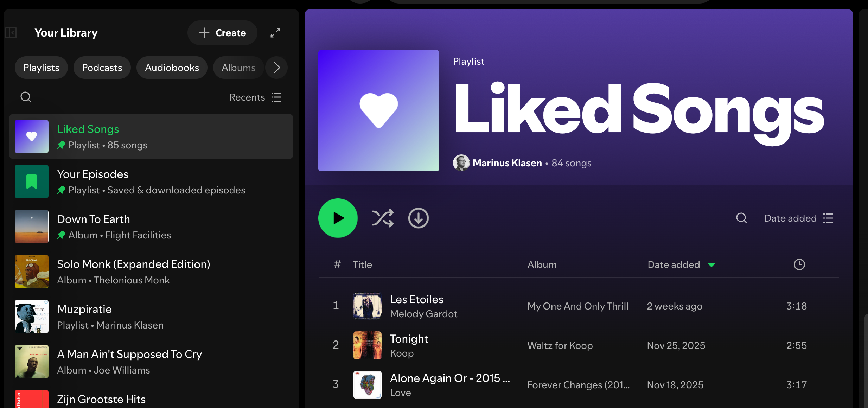Expand Your Library to full view

click(275, 33)
